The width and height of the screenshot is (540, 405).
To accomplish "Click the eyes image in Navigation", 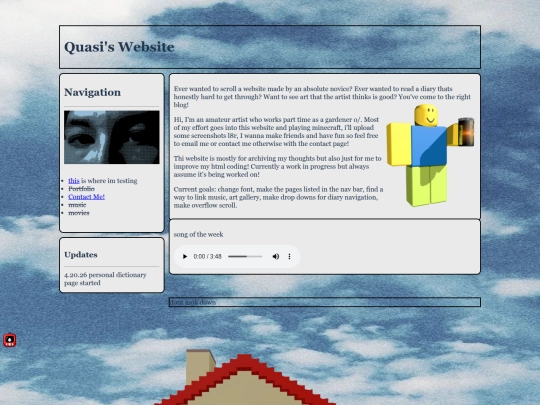I will (x=112, y=137).
